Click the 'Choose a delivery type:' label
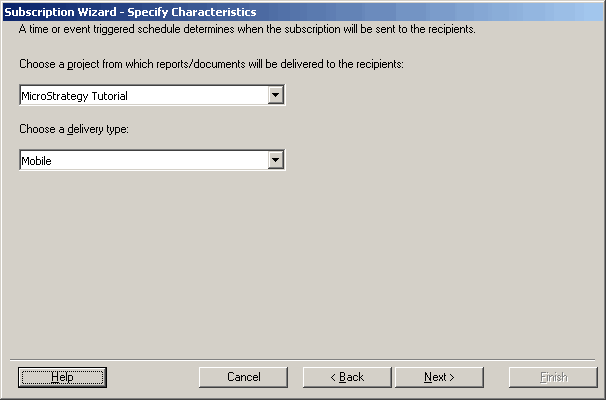 (x=75, y=129)
